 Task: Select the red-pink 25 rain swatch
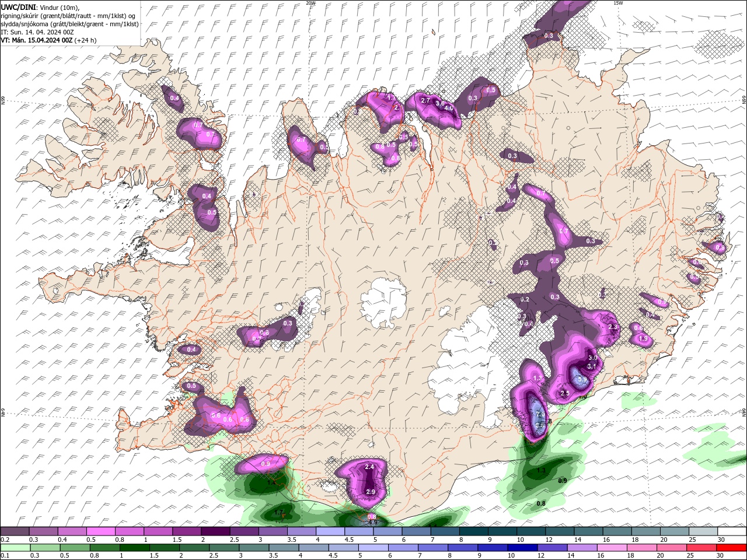click(702, 548)
